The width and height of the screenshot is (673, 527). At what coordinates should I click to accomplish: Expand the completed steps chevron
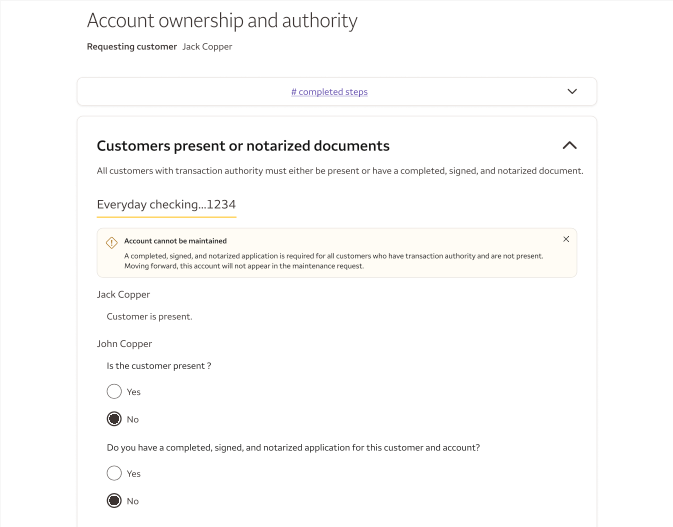[x=572, y=92]
